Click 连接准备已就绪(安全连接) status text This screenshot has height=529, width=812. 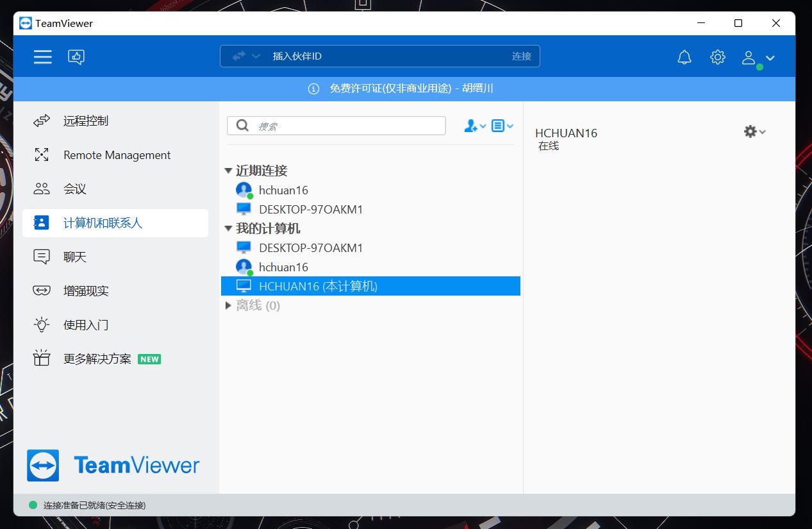tap(95, 505)
